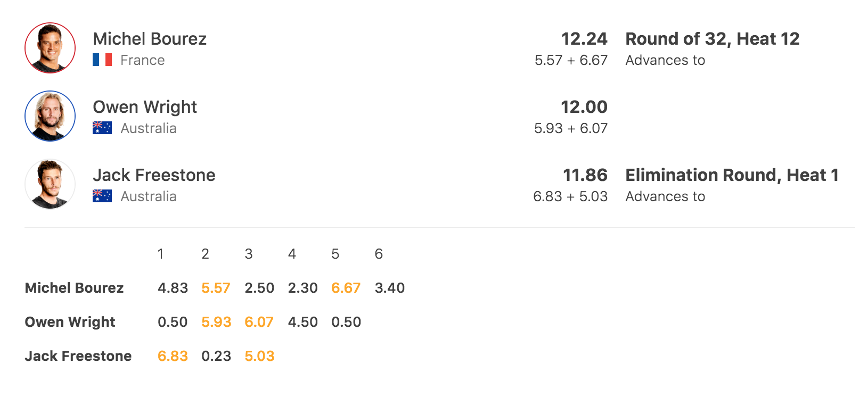Click Freestone's 0.23 wave score
The height and width of the screenshot is (396, 868).
coord(216,356)
